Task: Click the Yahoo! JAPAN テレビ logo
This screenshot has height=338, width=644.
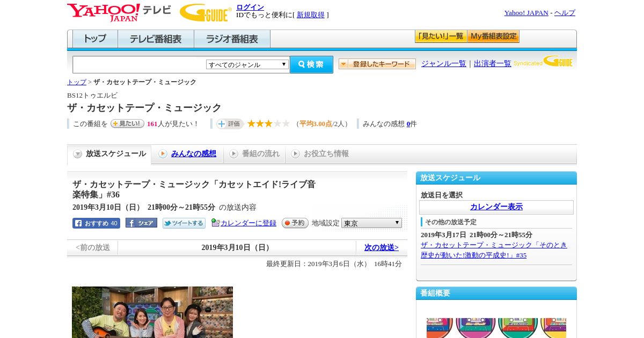Action: pos(119,12)
